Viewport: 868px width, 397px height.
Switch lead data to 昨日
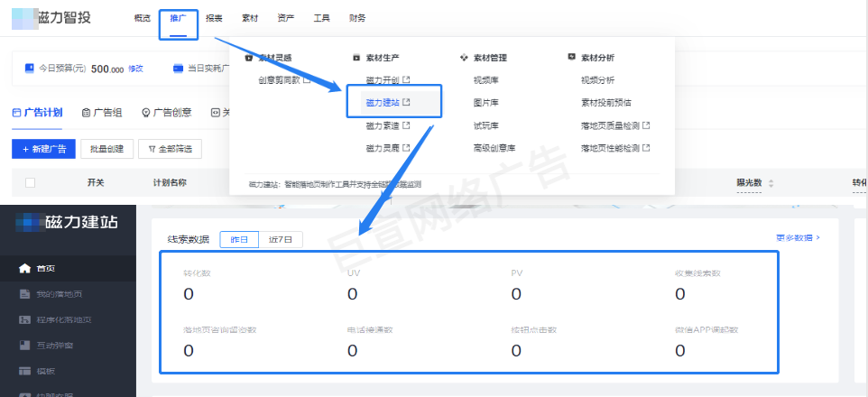[x=239, y=240]
